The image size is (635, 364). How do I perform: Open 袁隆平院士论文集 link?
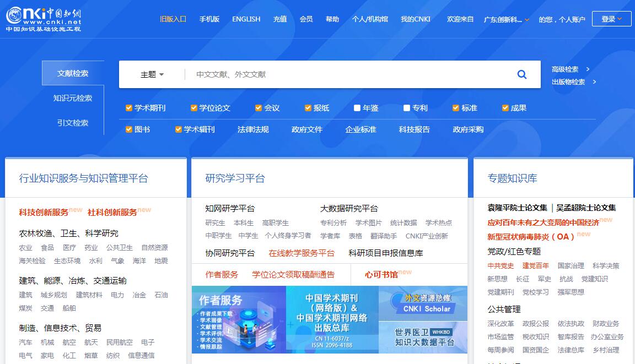pyautogui.click(x=517, y=208)
